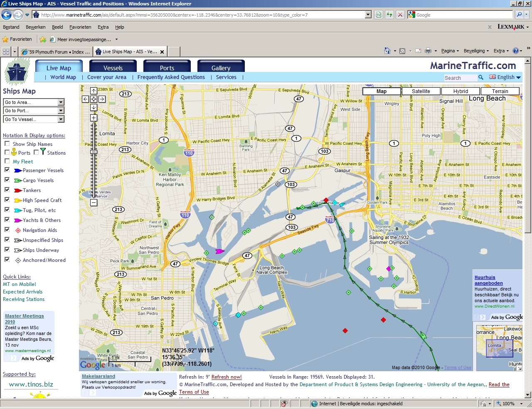Click the green cargo vessel at track end

point(423,335)
